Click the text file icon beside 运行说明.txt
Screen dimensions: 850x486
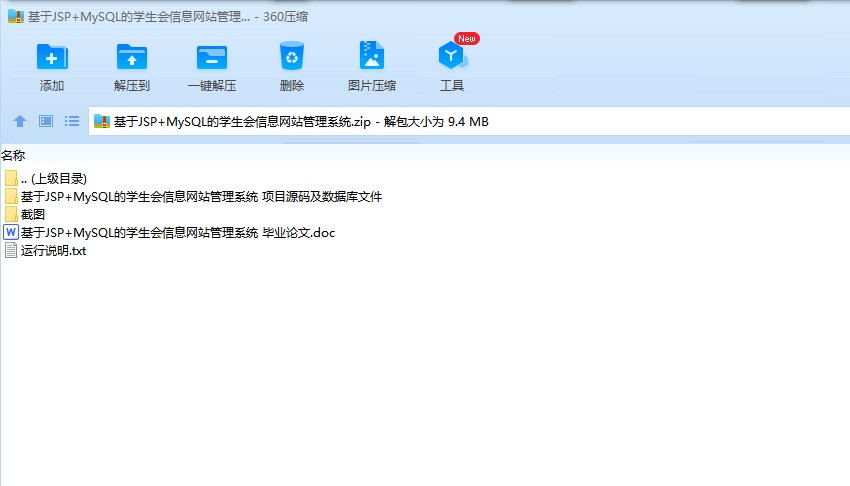coord(11,250)
